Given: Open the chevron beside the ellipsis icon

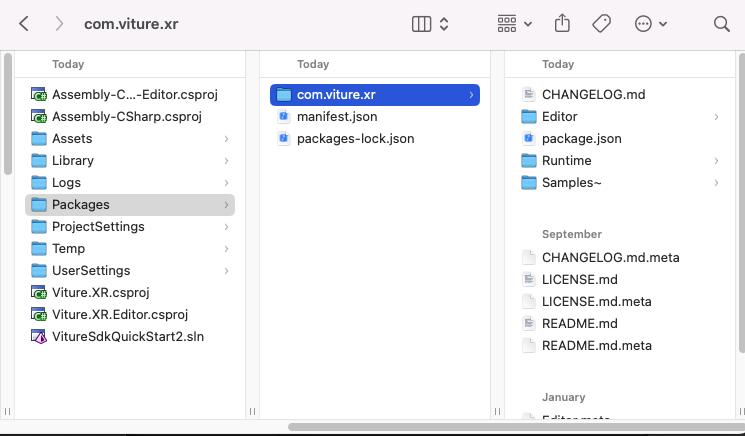Looking at the screenshot, I should coord(663,24).
